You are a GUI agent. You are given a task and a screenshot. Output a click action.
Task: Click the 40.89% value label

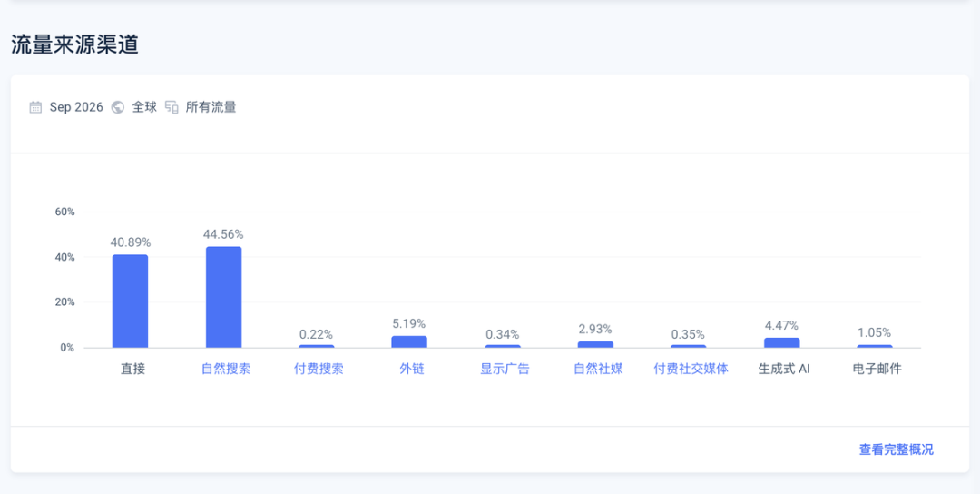click(131, 242)
